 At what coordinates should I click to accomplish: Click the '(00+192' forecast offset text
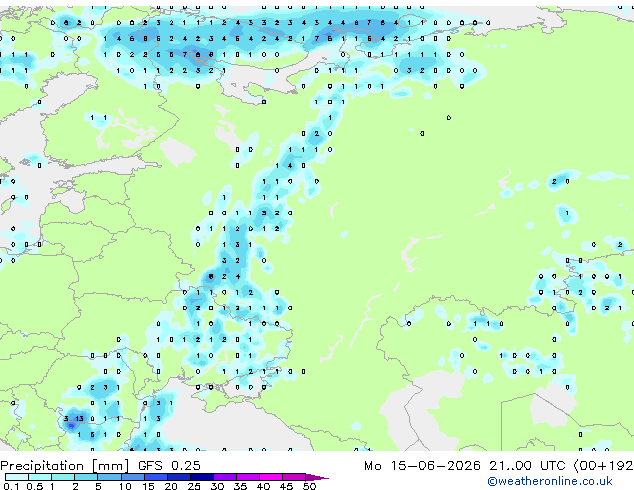tap(603, 466)
